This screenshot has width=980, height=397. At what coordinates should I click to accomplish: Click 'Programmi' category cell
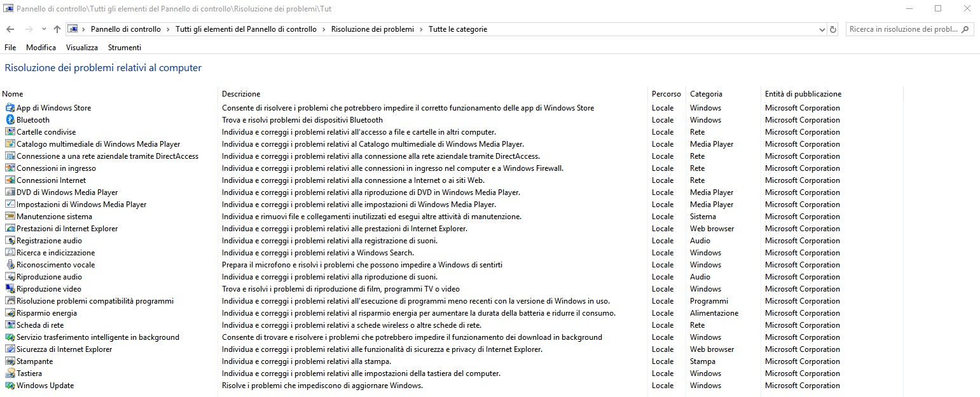click(709, 301)
